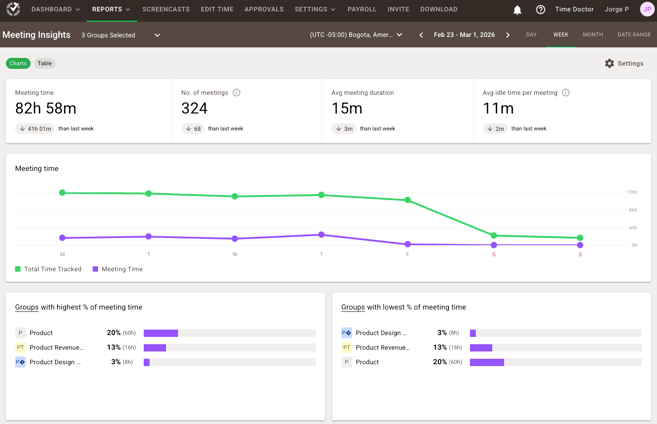The height and width of the screenshot is (424, 657).
Task: Open the timezone Bogota dropdown
Action: click(x=356, y=35)
